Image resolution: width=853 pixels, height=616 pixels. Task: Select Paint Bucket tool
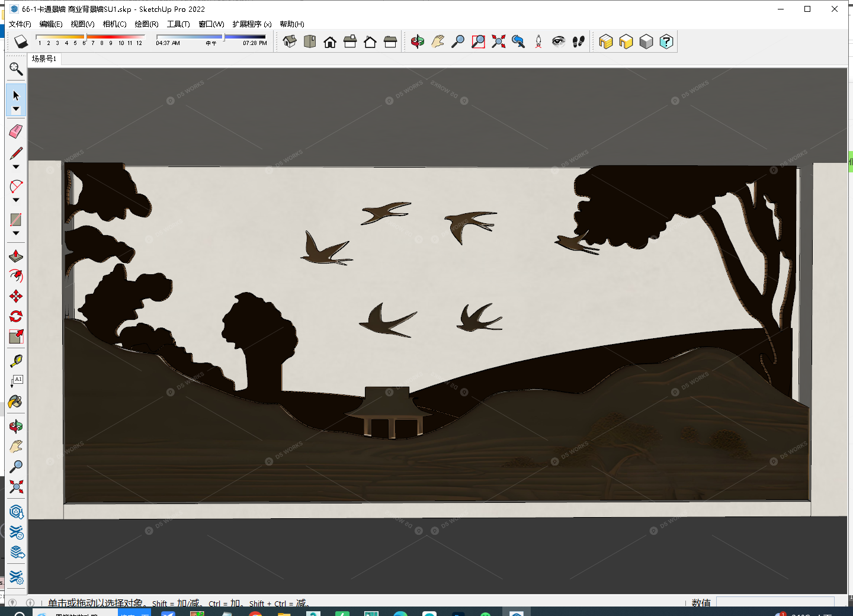point(16,402)
